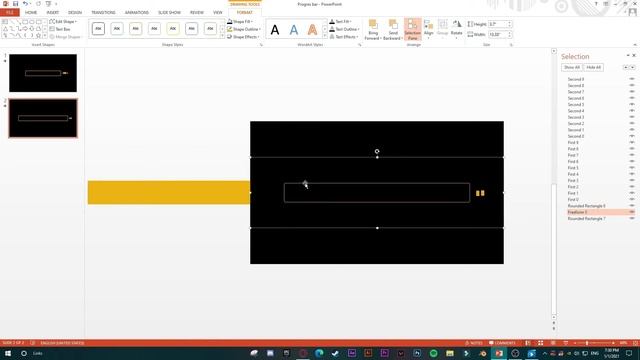Open Notes from the status bar
Viewport: 640px width, 360px height.
(473, 343)
